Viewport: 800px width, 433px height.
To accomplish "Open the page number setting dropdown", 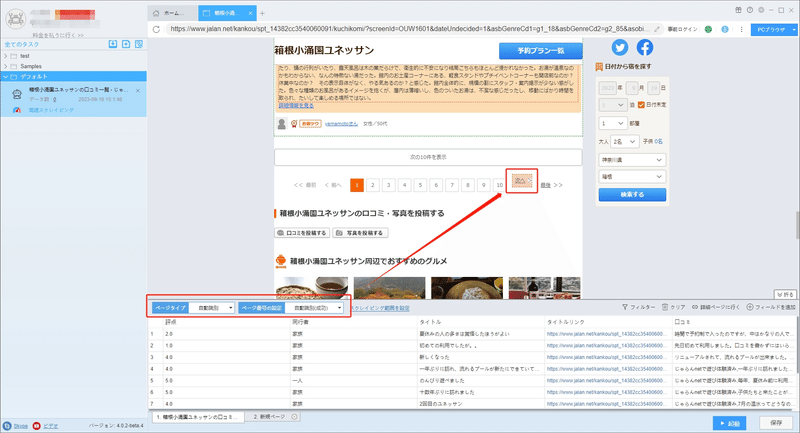I will click(x=314, y=308).
